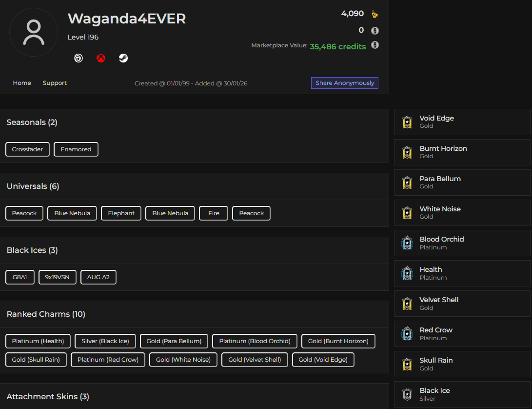Screen dimensions: 532x409
Task: Click the Blood Orchid platinum charm icon
Action: 407,243
